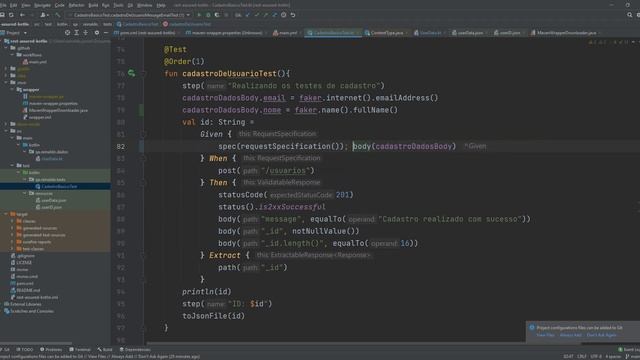Click the Project panel horizontal scrollbar
The height and width of the screenshot is (360, 640).
pyautogui.click(x=37, y=344)
